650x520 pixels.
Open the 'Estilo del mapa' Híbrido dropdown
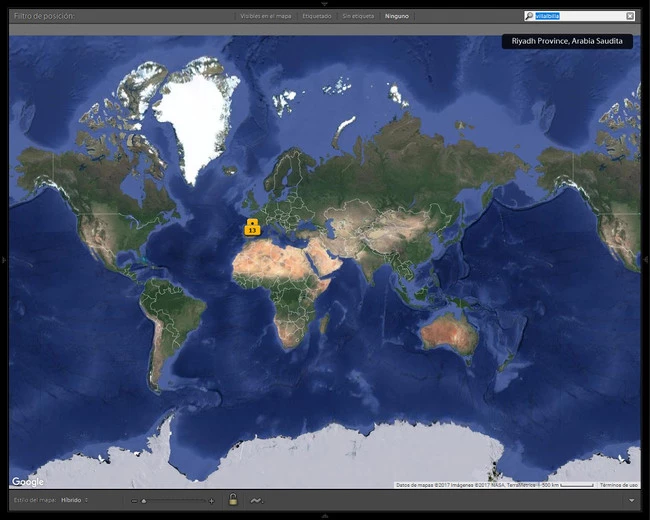point(74,499)
